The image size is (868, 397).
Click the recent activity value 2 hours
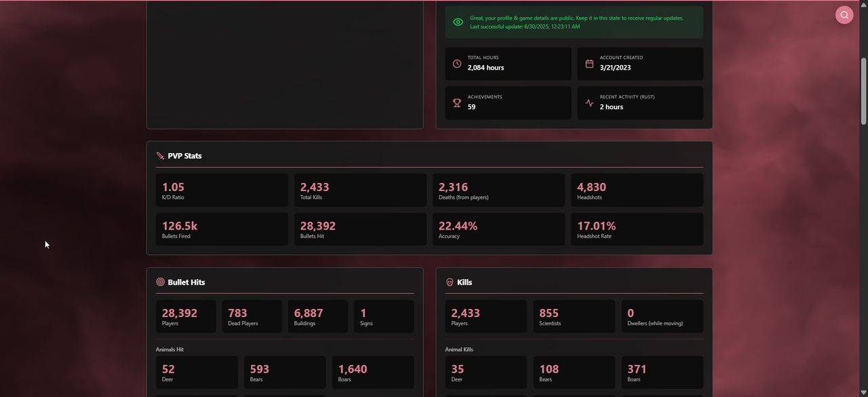612,107
